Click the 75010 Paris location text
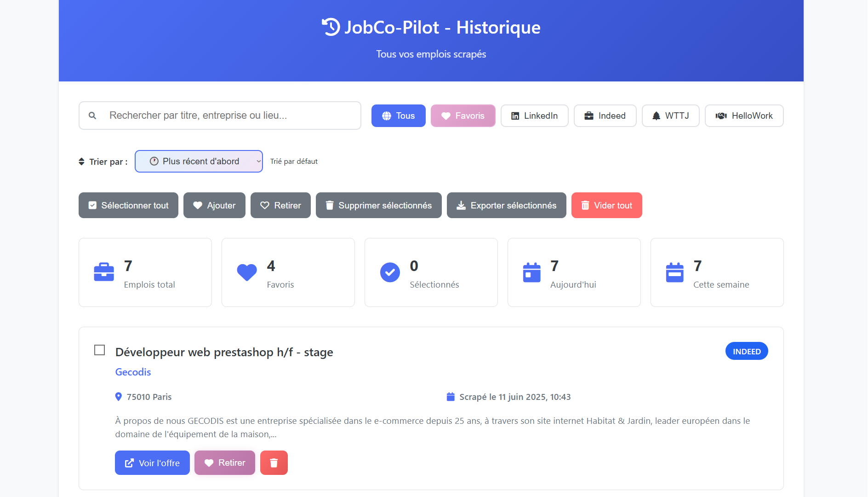Screen dimensions: 868x497 click(x=149, y=397)
